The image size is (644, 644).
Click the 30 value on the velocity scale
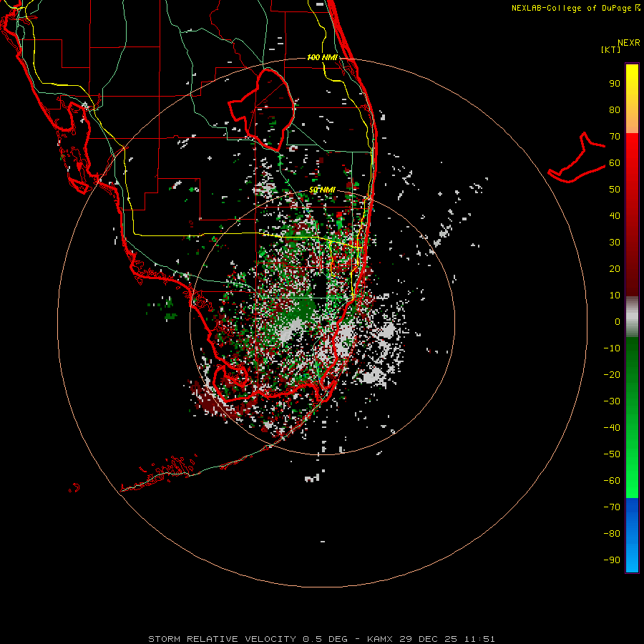click(x=615, y=243)
